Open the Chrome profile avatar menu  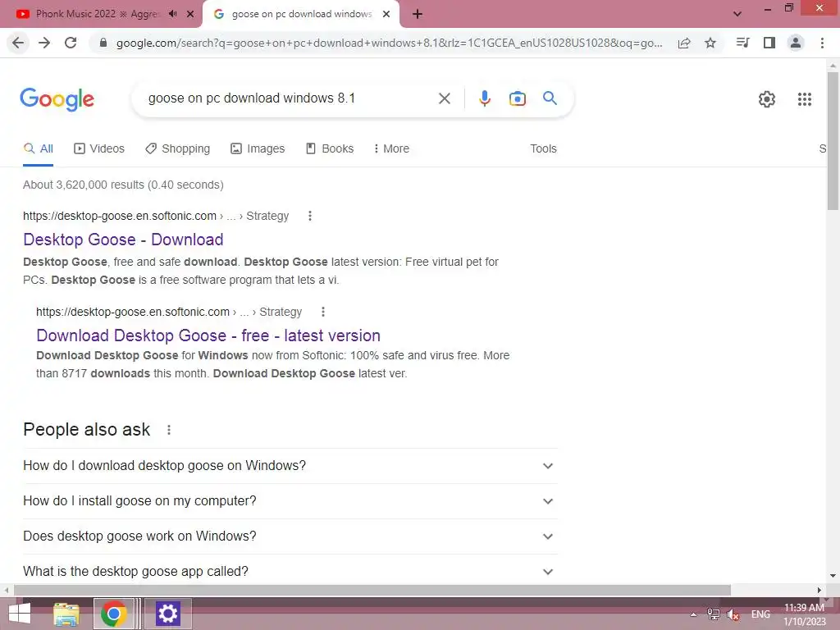pos(796,43)
